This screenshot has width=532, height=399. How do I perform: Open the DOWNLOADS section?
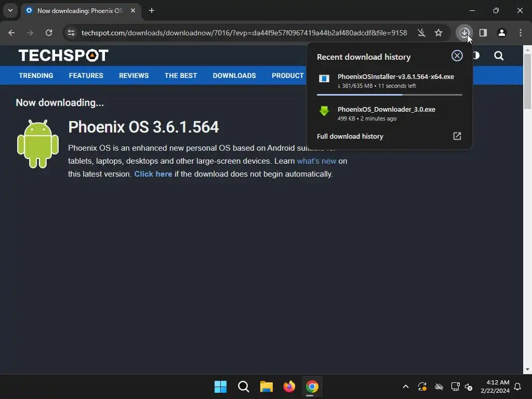234,76
